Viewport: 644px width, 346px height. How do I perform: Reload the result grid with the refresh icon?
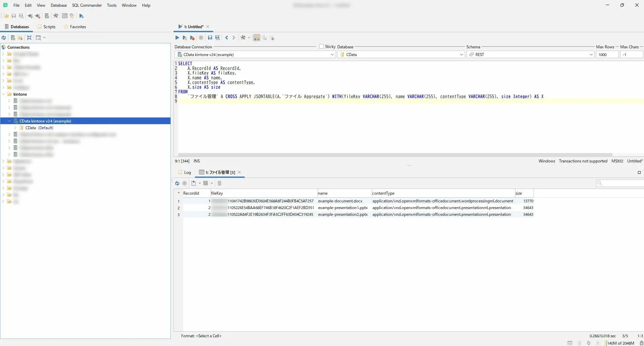pos(177,183)
